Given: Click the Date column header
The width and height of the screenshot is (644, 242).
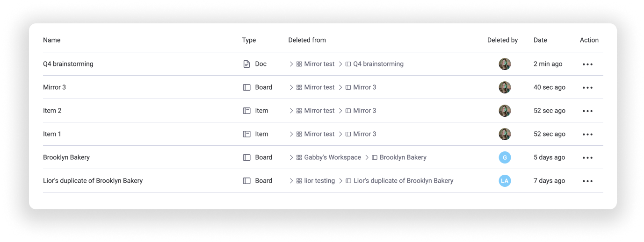Looking at the screenshot, I should 540,40.
